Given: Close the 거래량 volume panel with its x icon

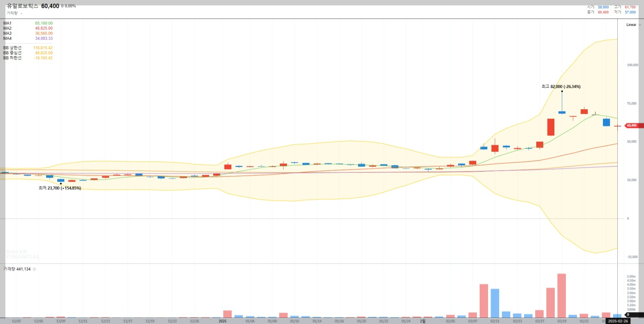Looking at the screenshot, I should tap(35, 269).
